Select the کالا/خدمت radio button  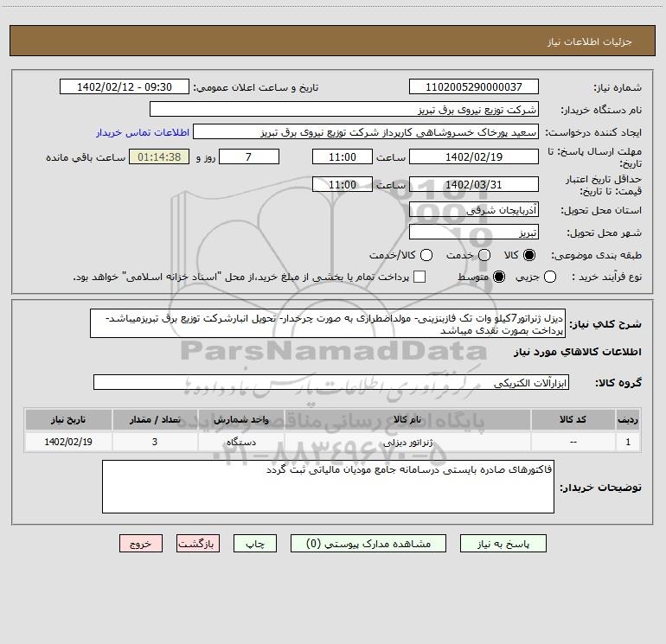coord(426,255)
